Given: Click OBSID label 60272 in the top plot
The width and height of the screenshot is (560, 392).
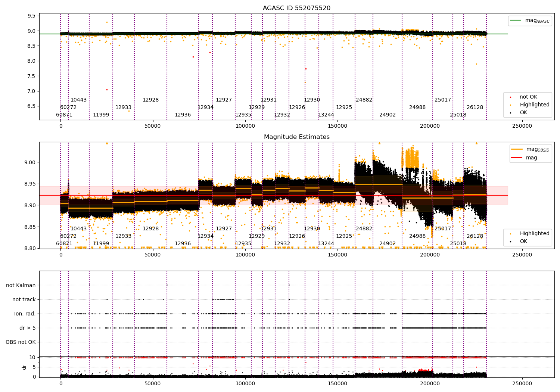Looking at the screenshot, I should click(68, 108).
